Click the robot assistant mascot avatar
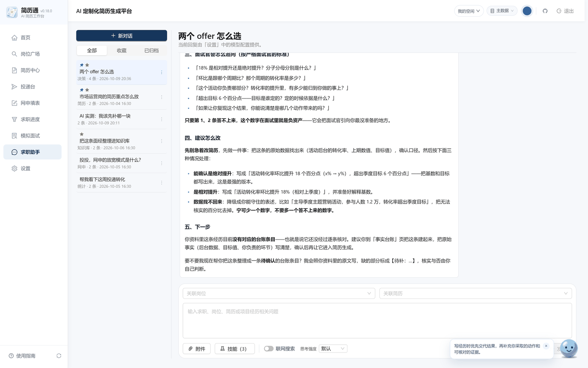 click(569, 349)
